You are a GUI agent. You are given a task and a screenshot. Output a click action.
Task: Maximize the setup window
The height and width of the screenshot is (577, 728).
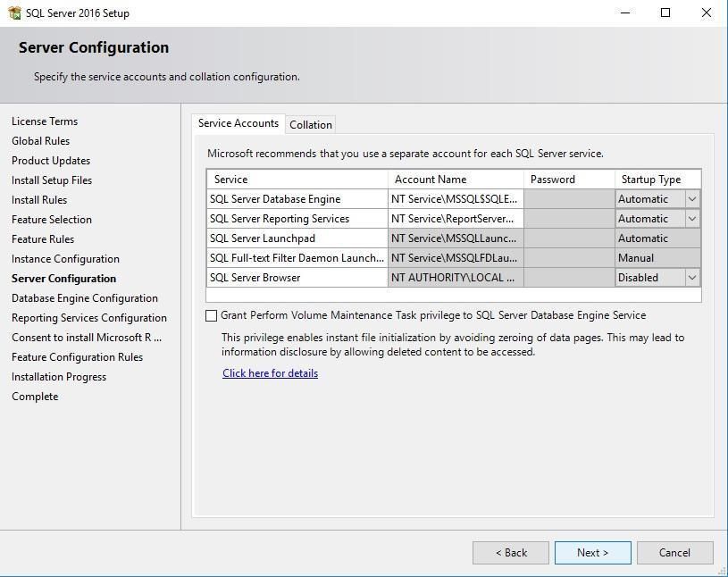665,13
